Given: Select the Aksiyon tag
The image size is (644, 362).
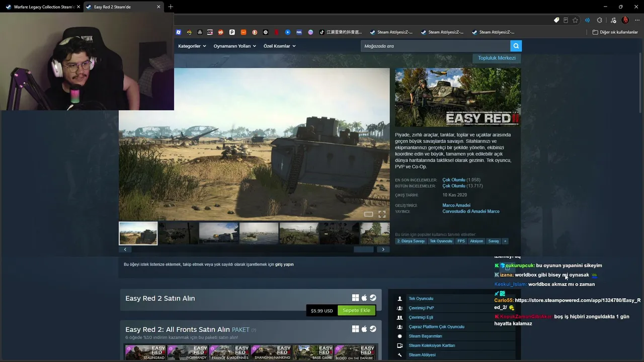Looking at the screenshot, I should pos(476,241).
